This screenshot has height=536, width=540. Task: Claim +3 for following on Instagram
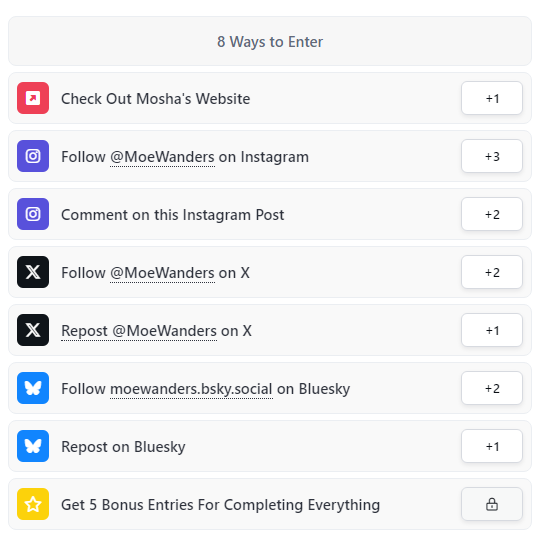[x=492, y=156]
